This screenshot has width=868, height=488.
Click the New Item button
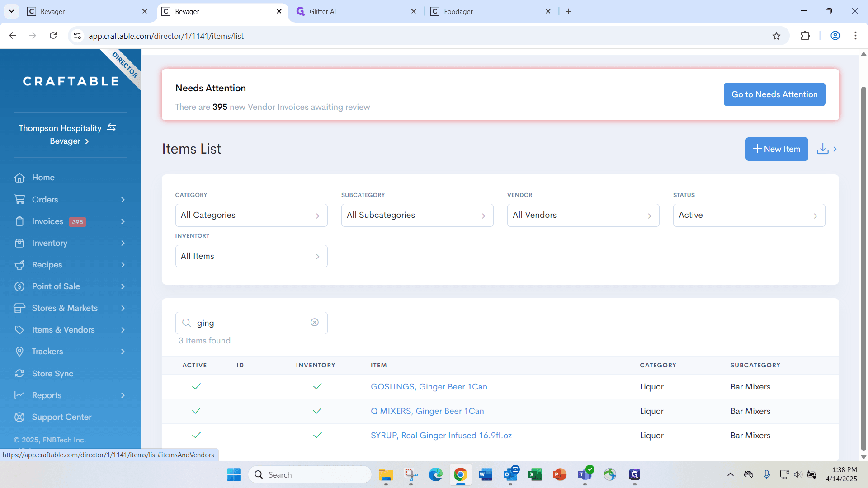tap(777, 149)
